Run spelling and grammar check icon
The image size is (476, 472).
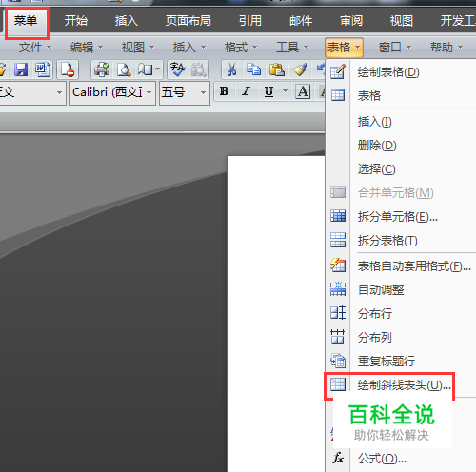pos(177,69)
